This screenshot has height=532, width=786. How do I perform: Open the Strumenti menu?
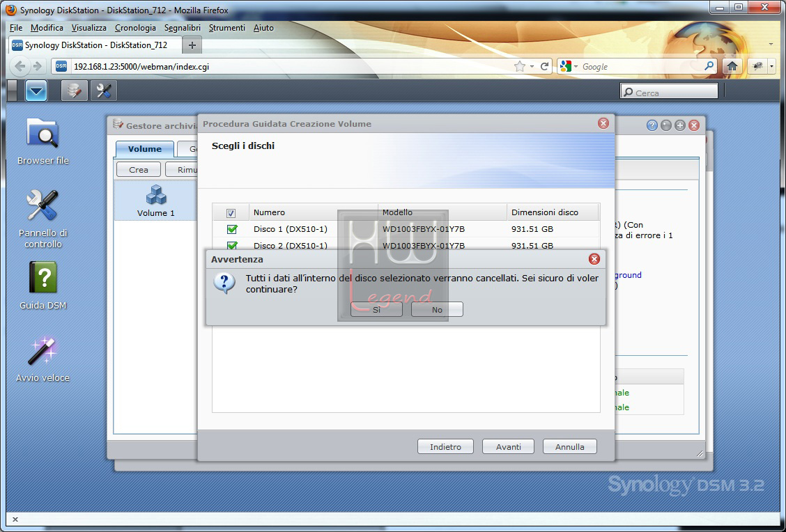pyautogui.click(x=226, y=28)
